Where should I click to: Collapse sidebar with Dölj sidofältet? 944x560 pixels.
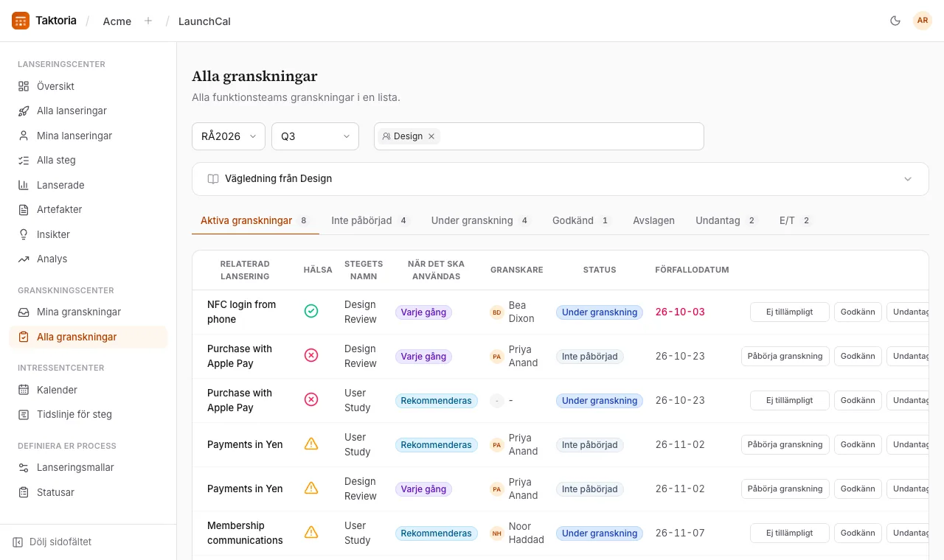point(52,542)
